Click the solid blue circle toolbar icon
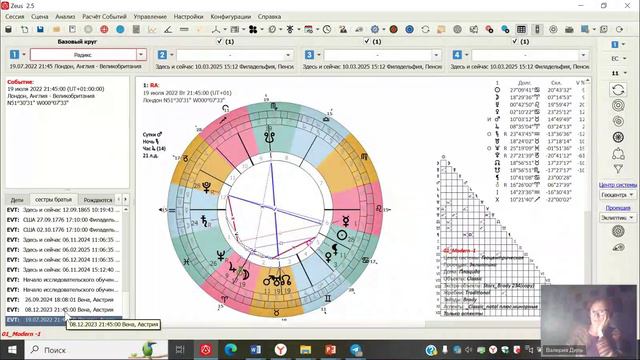This screenshot has height=360, width=640. point(120,29)
